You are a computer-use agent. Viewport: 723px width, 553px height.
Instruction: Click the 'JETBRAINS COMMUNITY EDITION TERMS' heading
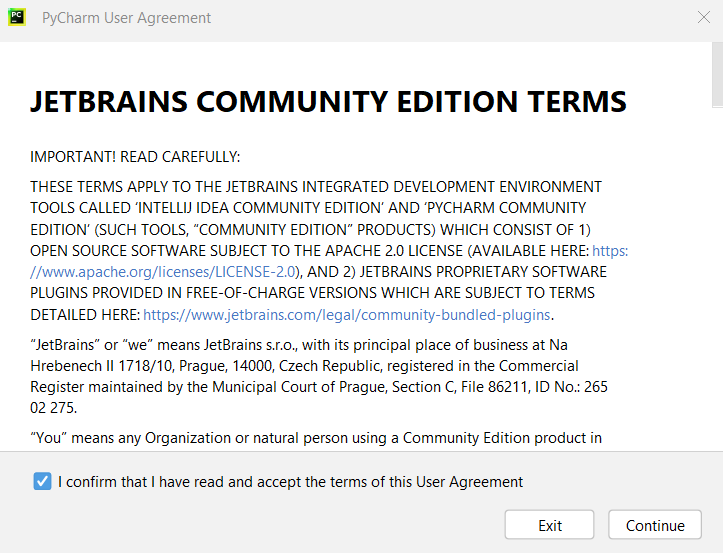(328, 101)
